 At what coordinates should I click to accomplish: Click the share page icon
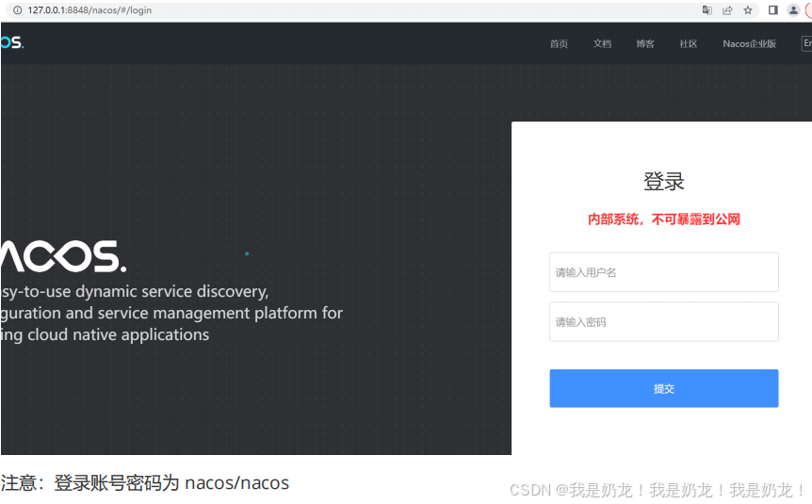pyautogui.click(x=727, y=10)
